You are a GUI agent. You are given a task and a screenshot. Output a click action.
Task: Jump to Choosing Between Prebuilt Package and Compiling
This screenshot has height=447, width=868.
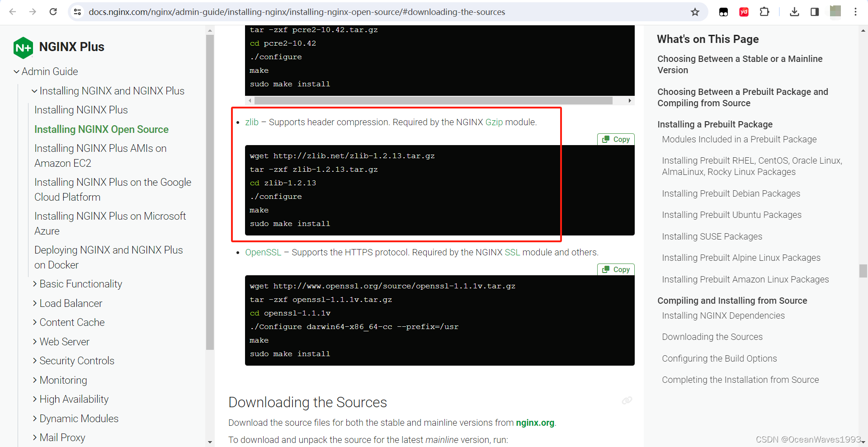point(742,97)
